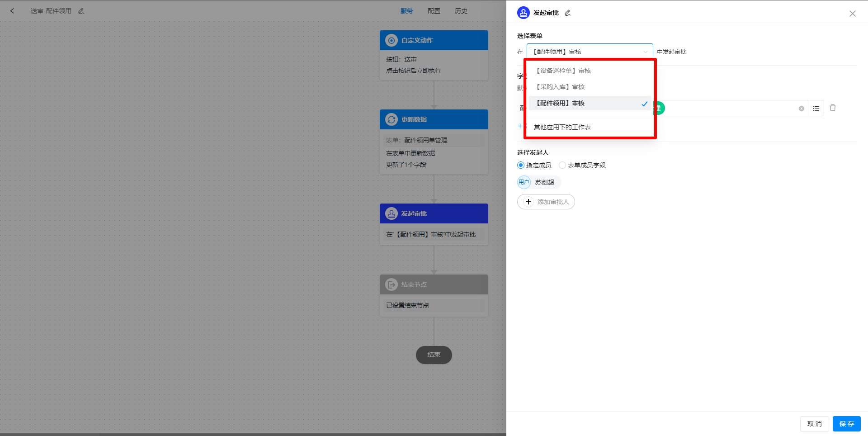Image resolution: width=868 pixels, height=436 pixels.
Task: Select the 指定成员 radio button
Action: tap(521, 166)
